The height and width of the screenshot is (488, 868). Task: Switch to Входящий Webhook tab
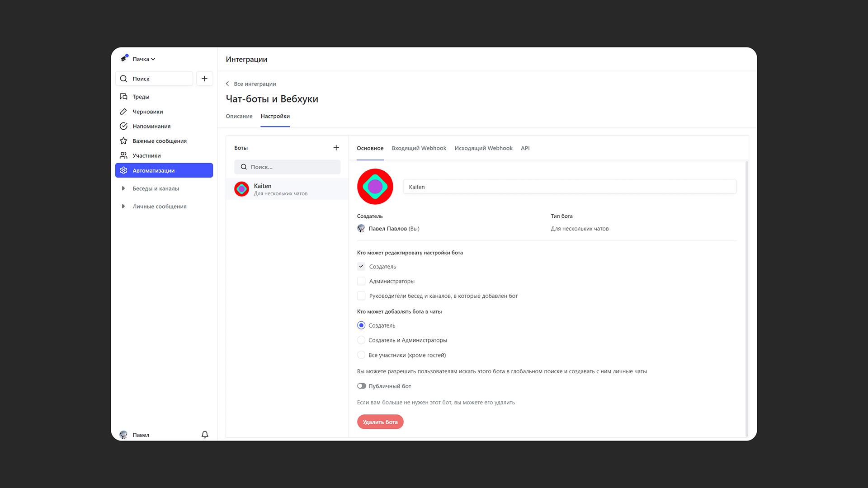(x=419, y=148)
